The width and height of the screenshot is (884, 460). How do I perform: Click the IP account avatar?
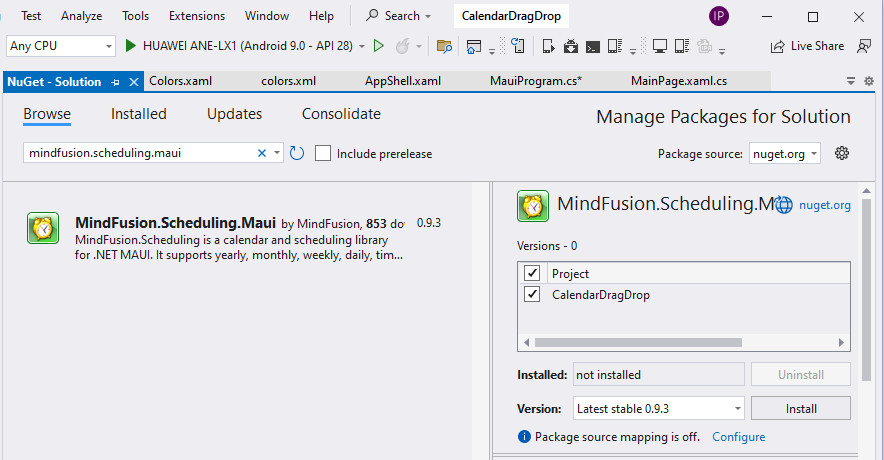(x=718, y=16)
